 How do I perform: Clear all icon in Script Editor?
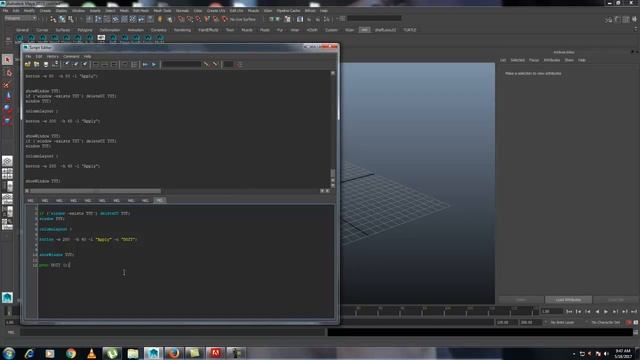(x=85, y=64)
